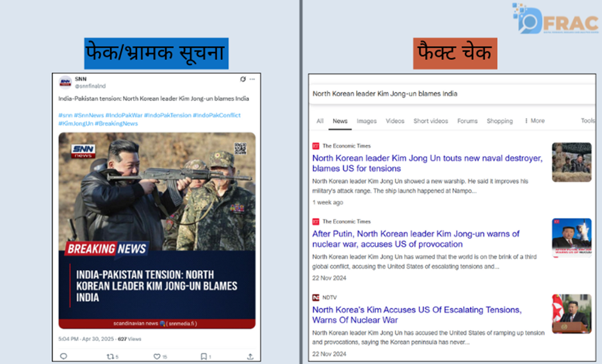Image resolution: width=602 pixels, height=364 pixels.
Task: Click the 'BREAKING NEWS' banner on the image
Action: point(107,249)
